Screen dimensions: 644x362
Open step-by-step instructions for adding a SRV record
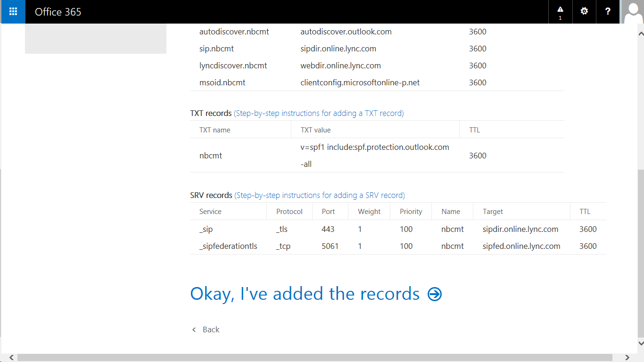tap(320, 195)
